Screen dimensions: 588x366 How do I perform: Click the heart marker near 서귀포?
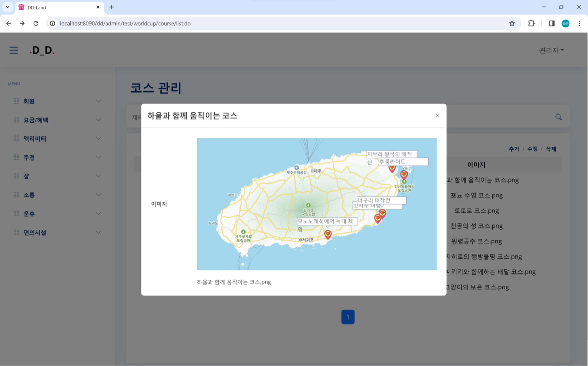pos(328,234)
